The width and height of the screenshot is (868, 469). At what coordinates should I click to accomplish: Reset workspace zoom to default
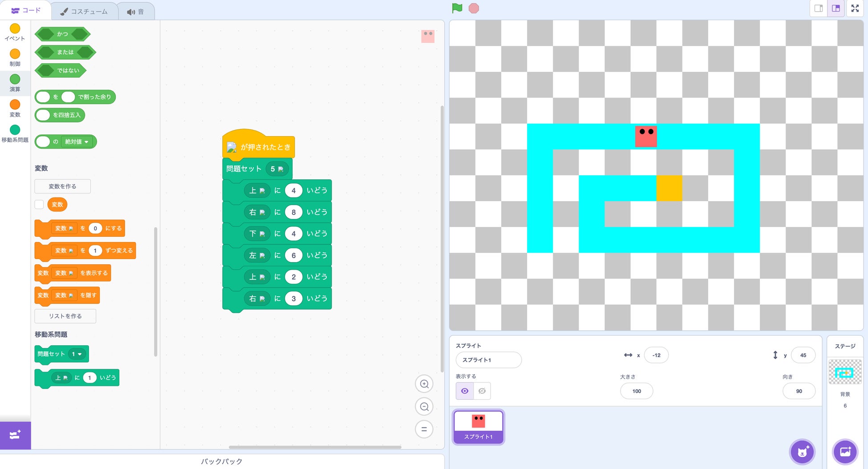coord(424,429)
